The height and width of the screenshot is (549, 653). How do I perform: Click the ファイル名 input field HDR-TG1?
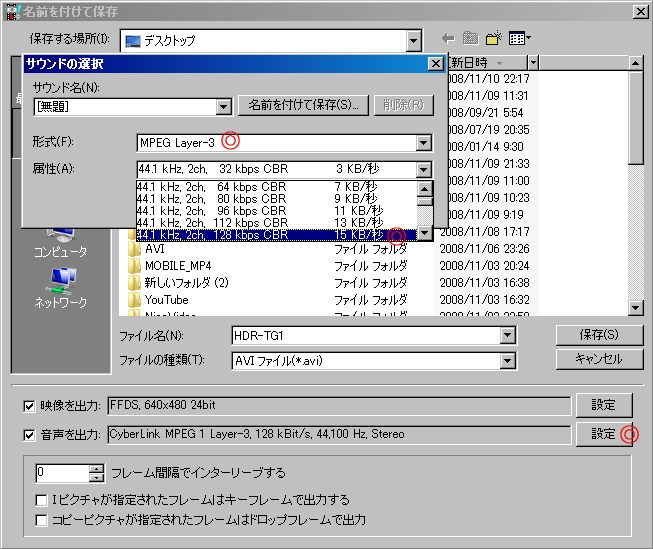tap(367, 335)
